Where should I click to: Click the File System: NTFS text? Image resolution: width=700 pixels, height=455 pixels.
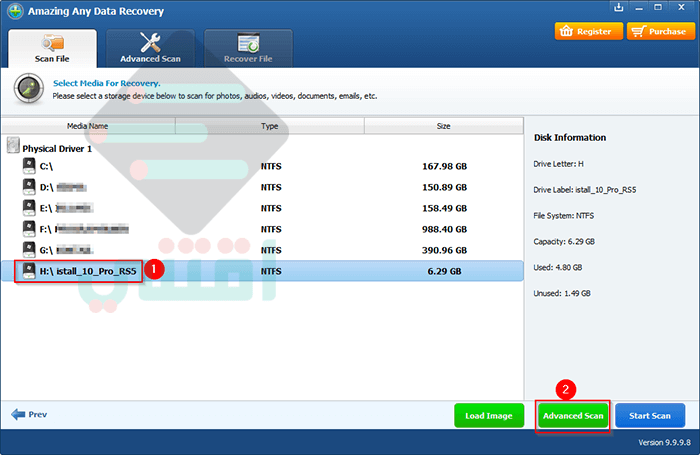(x=563, y=216)
